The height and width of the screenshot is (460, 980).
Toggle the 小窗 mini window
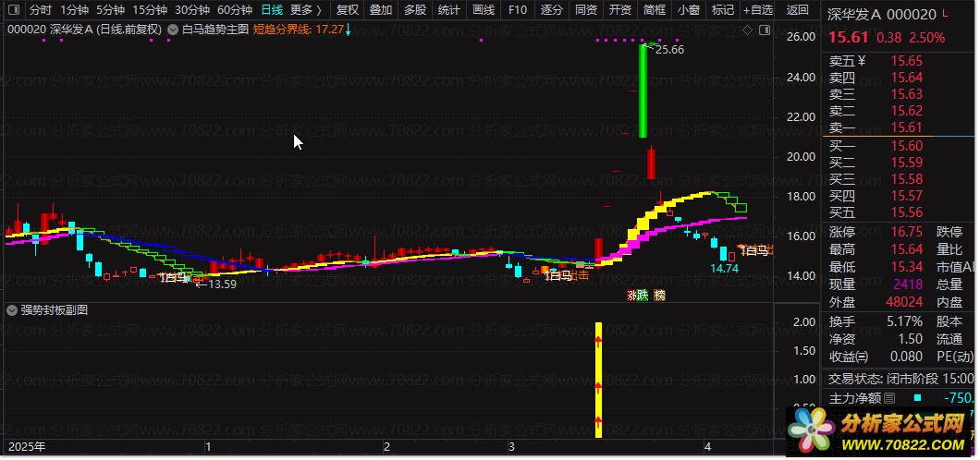pos(689,10)
